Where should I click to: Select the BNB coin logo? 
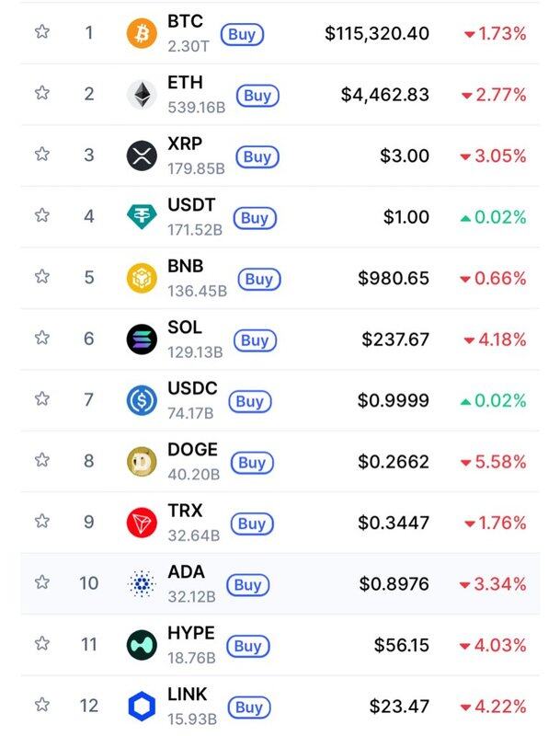tap(142, 278)
